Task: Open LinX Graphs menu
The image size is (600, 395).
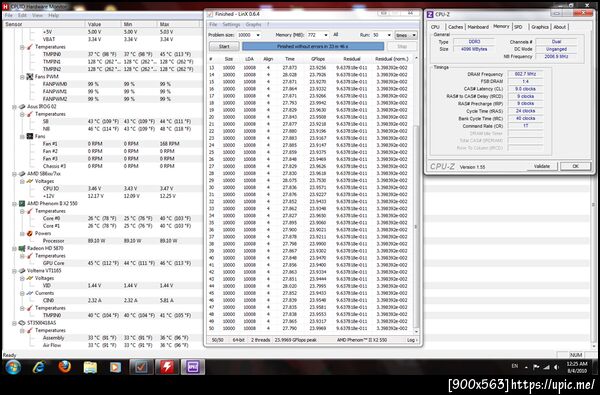Action: (253, 24)
